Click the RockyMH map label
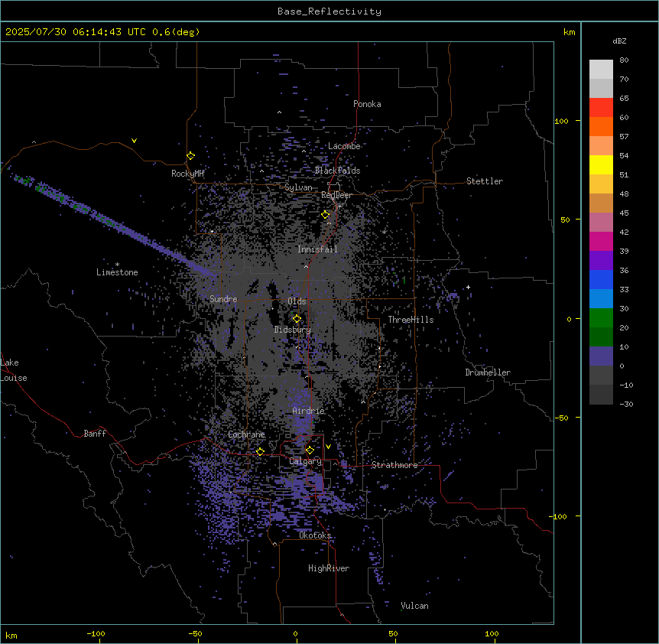659x644 pixels. coord(187,174)
